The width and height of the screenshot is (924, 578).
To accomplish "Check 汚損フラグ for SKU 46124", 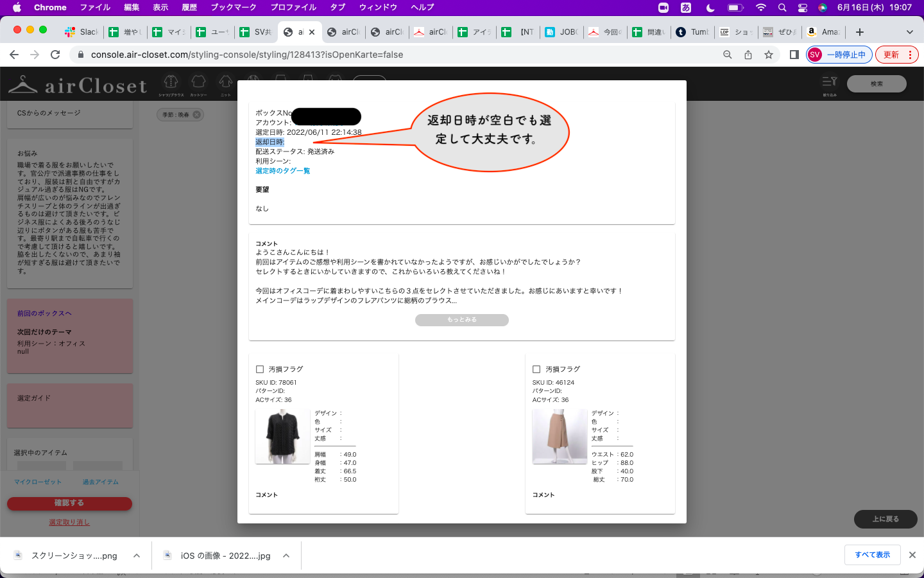I will tap(536, 369).
